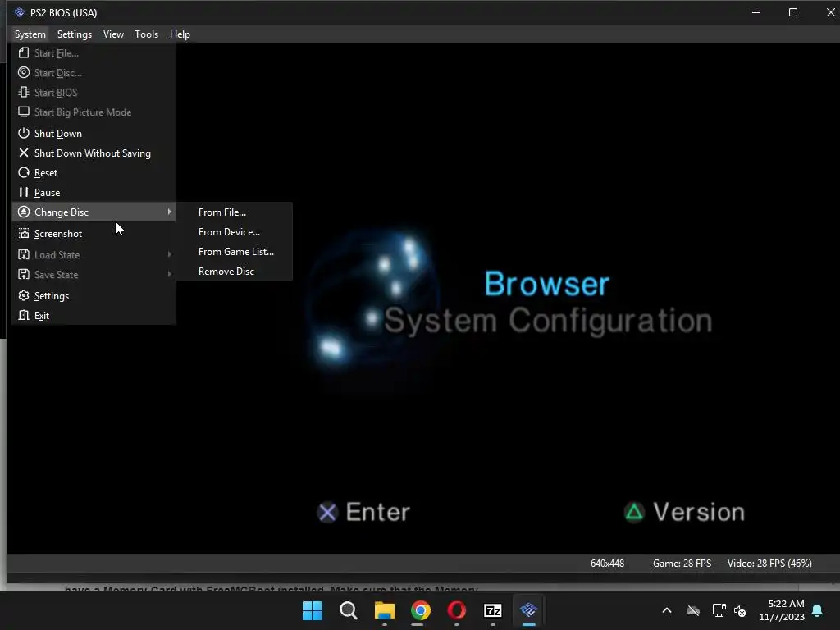Click the Pause bars icon
The width and height of the screenshot is (840, 630).
click(24, 192)
